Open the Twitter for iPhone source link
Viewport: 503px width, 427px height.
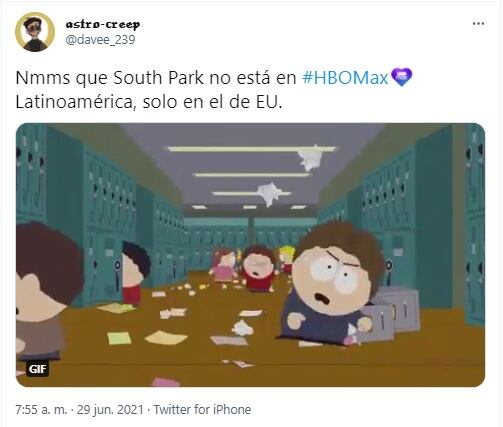202,410
